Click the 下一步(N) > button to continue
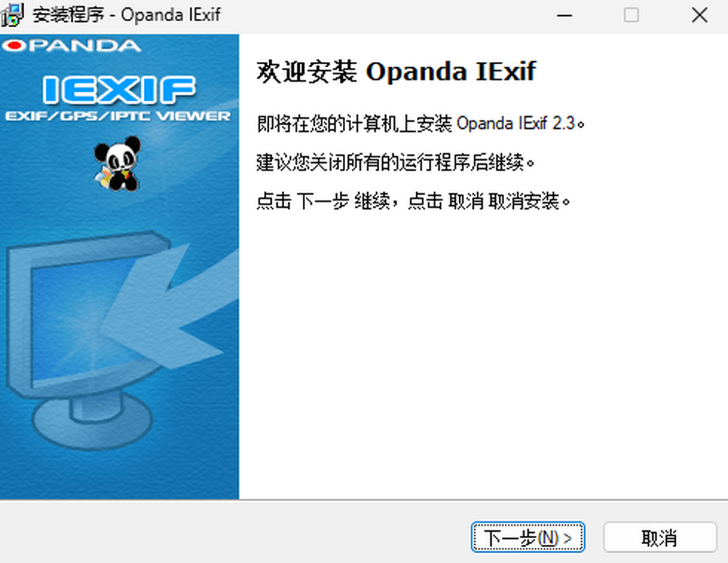The width and height of the screenshot is (728, 563). tap(528, 538)
